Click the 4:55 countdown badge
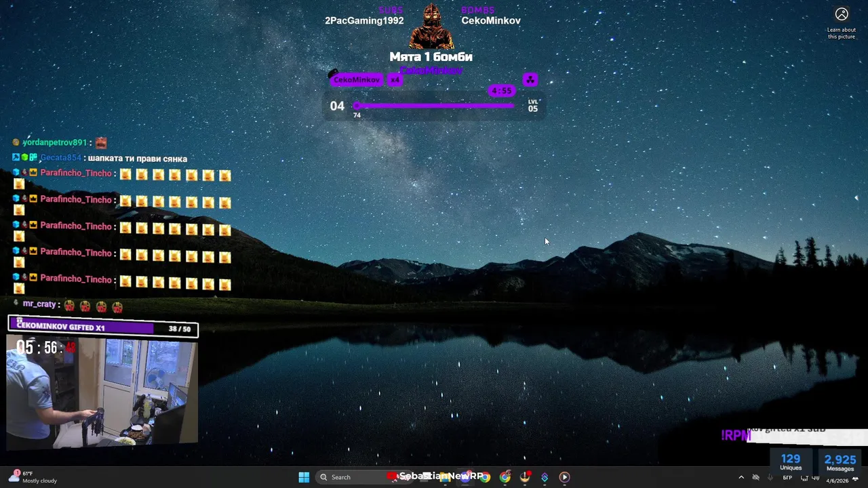Viewport: 868px width, 488px height. [502, 91]
